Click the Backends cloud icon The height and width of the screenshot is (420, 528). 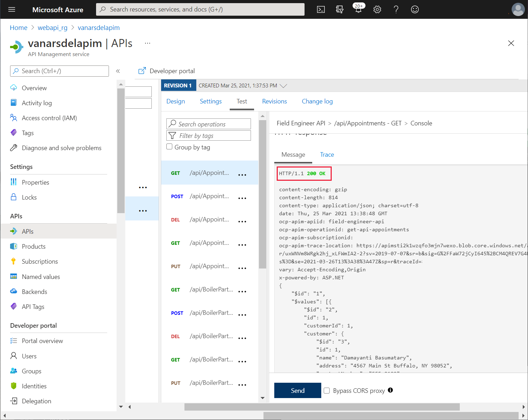(14, 291)
